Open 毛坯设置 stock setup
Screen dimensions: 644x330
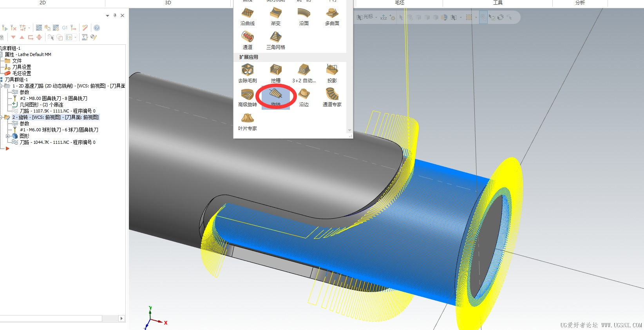click(x=22, y=73)
